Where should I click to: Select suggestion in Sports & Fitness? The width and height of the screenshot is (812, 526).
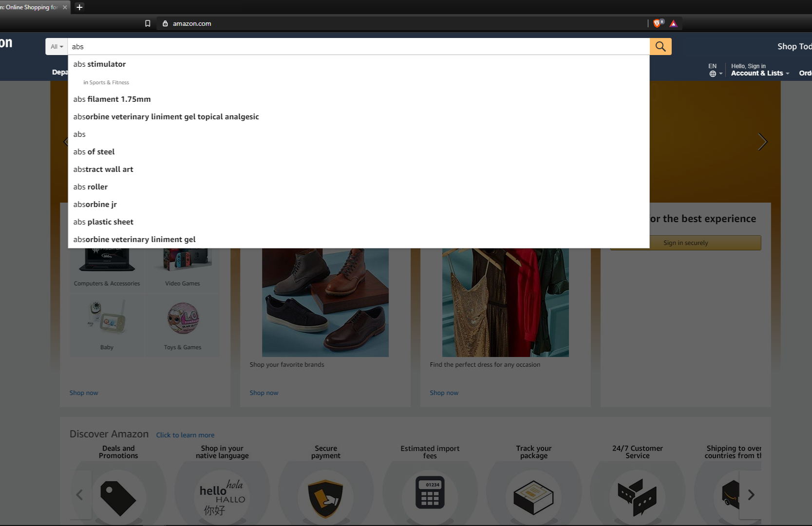359,82
